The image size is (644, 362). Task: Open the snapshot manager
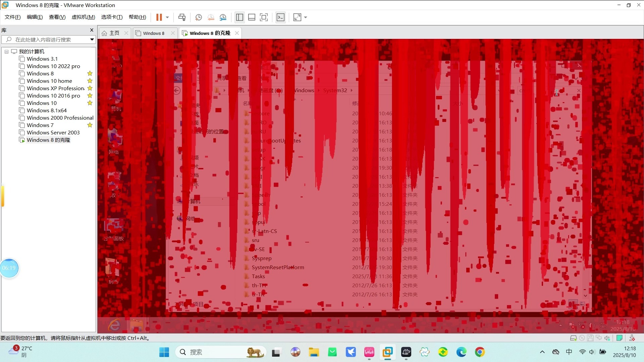[x=223, y=17]
